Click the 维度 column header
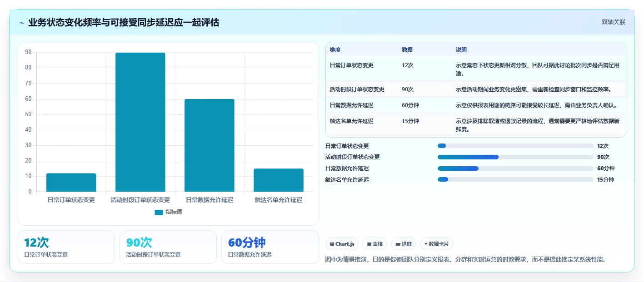 tap(335, 50)
